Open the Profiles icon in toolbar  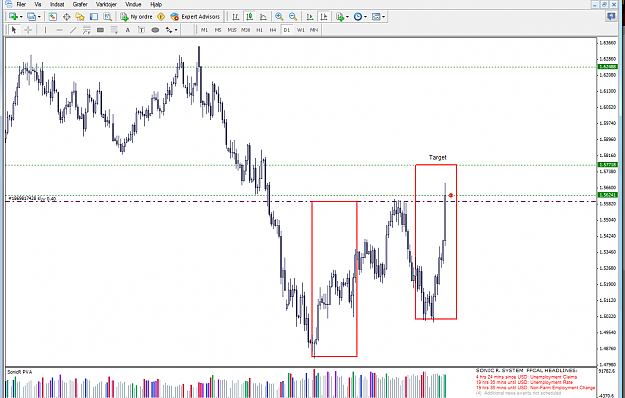(31, 17)
